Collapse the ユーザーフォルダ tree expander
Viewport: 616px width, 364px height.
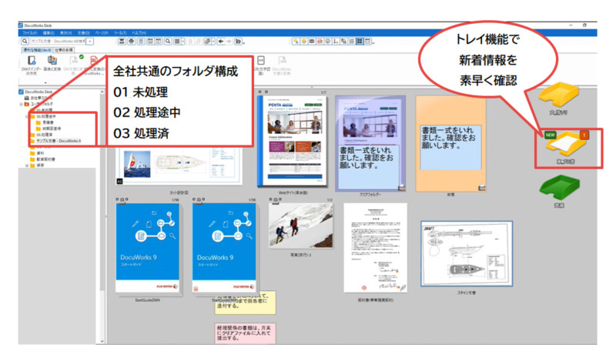pos(22,104)
